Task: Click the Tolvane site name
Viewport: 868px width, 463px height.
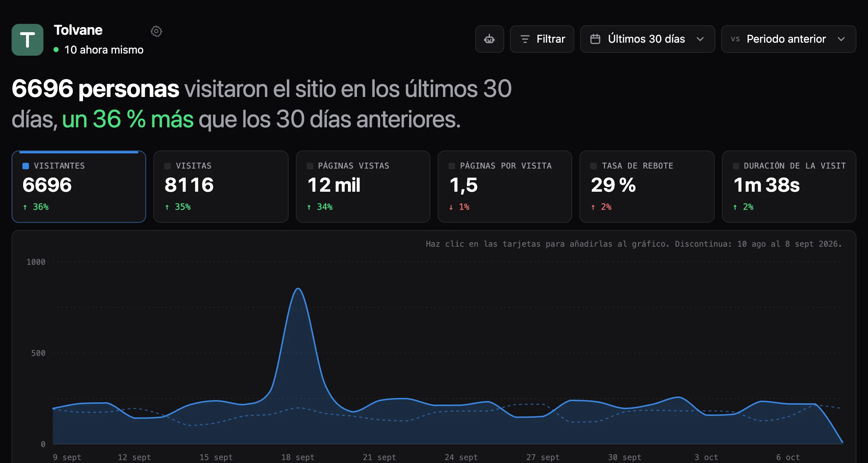Action: [x=78, y=30]
